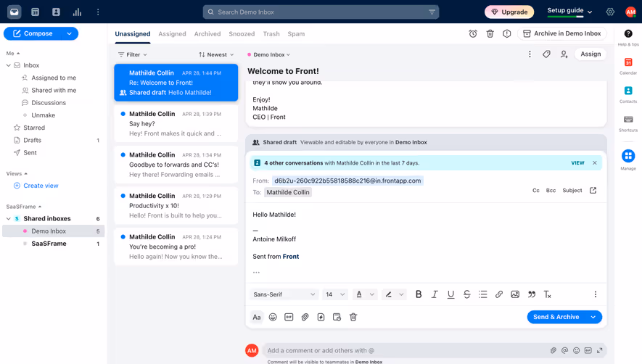Insert image into draft

515,294
